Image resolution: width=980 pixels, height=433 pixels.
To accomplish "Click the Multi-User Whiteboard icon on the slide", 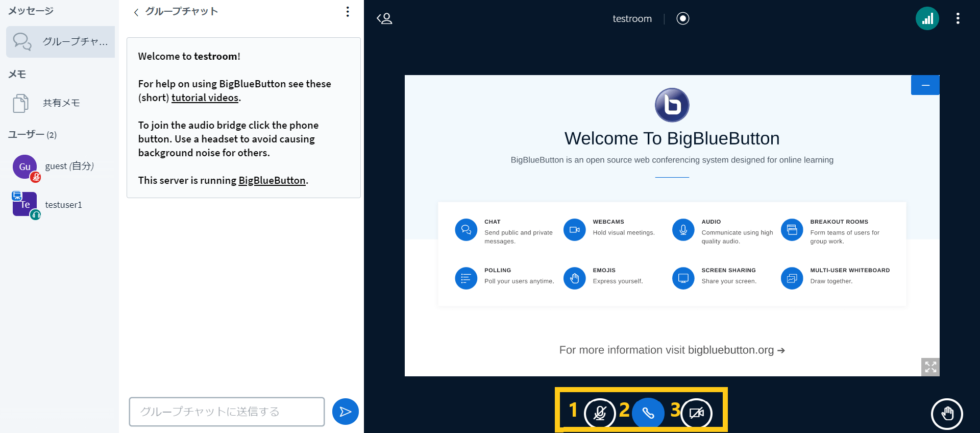I will (x=792, y=278).
